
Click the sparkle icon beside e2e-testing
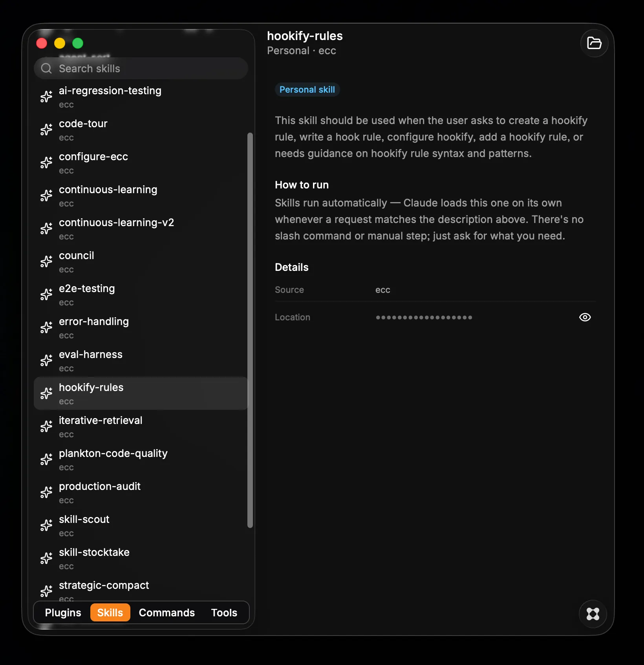coord(46,294)
